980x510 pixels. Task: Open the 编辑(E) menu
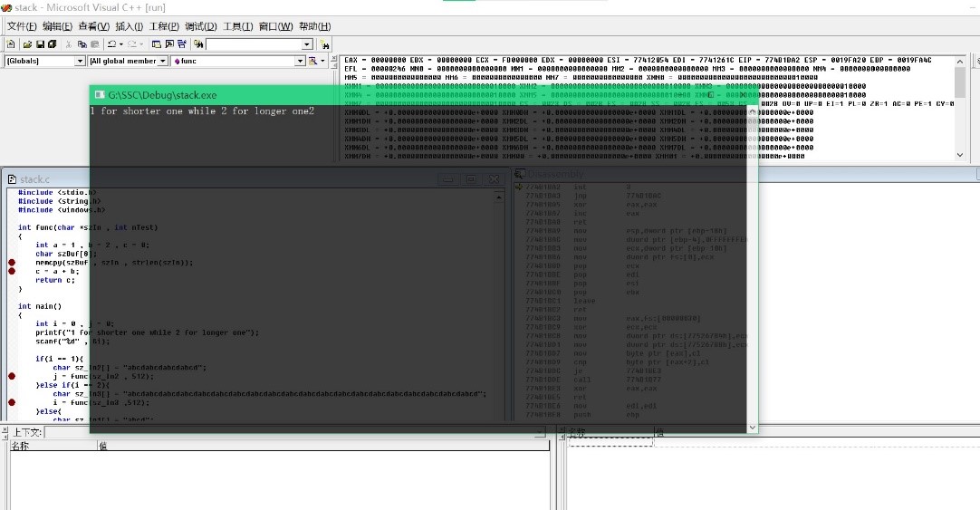coord(57,26)
